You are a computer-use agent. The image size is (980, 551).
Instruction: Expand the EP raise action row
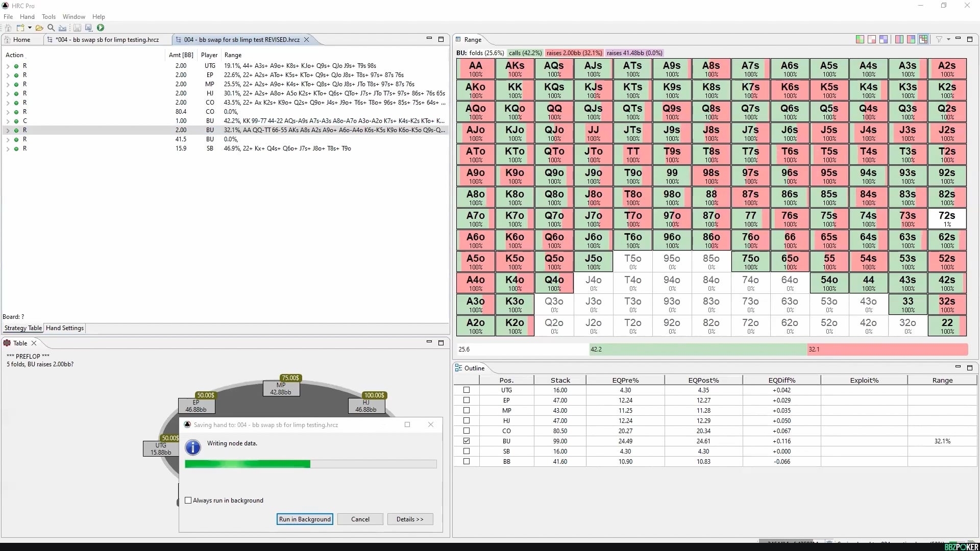coord(8,75)
